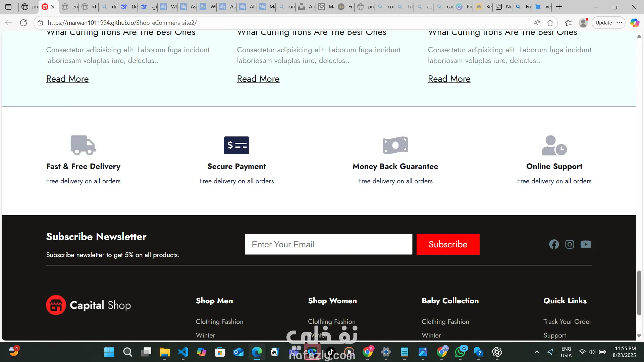Open the first Read More link
Image resolution: width=644 pixels, height=362 pixels.
click(67, 79)
